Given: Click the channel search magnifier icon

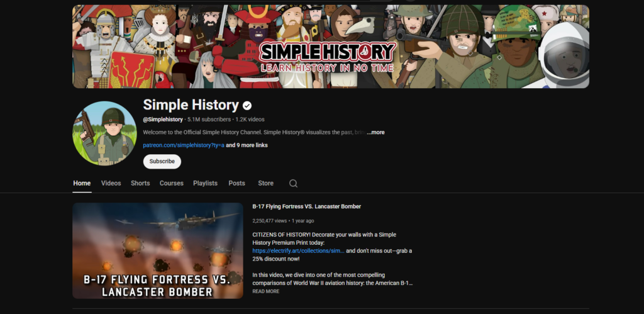Looking at the screenshot, I should coord(293,183).
